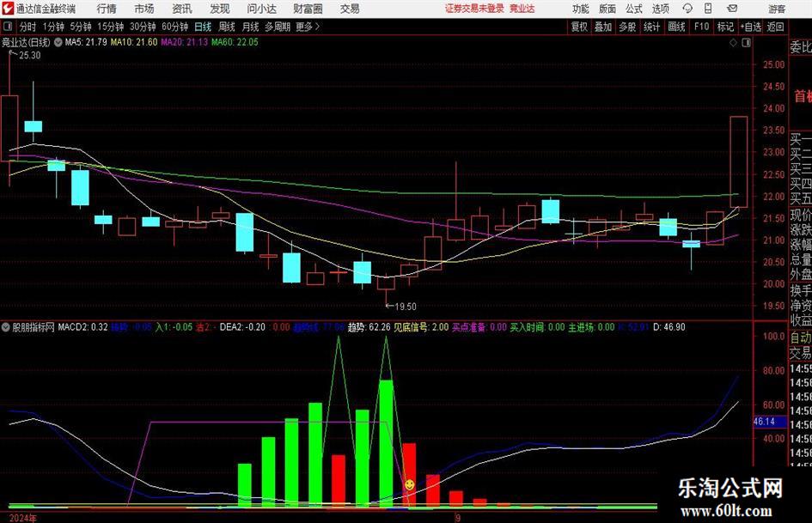Click the Tongdaxin red logo icon
The image size is (812, 523).
pyautogui.click(x=7, y=9)
